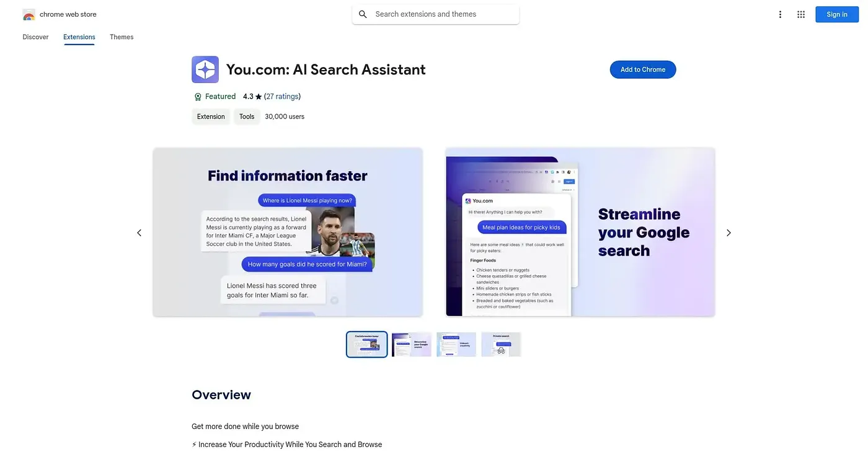Viewport: 868px width, 452px height.
Task: Open the 27 ratings link
Action: point(282,97)
